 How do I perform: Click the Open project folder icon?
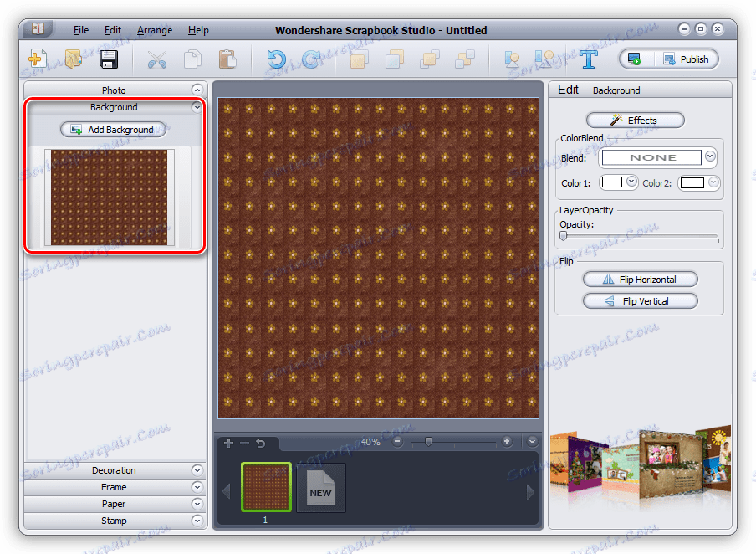tap(73, 60)
